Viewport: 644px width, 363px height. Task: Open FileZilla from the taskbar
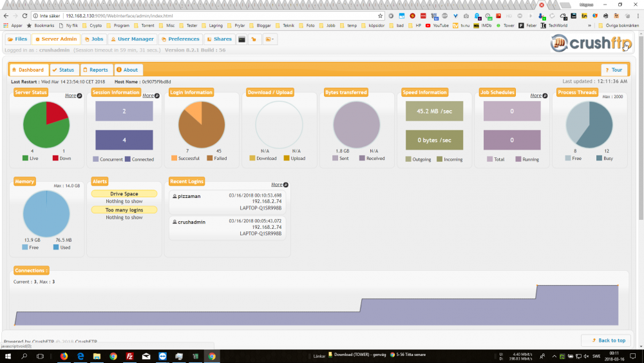[130, 356]
